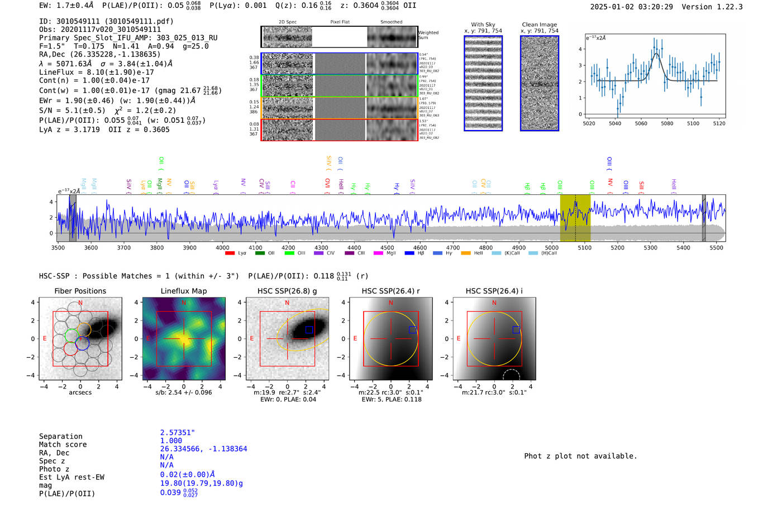Viewport: 782px width, 532px height.
Task: Click the CIII legend swatch
Action: click(x=350, y=253)
